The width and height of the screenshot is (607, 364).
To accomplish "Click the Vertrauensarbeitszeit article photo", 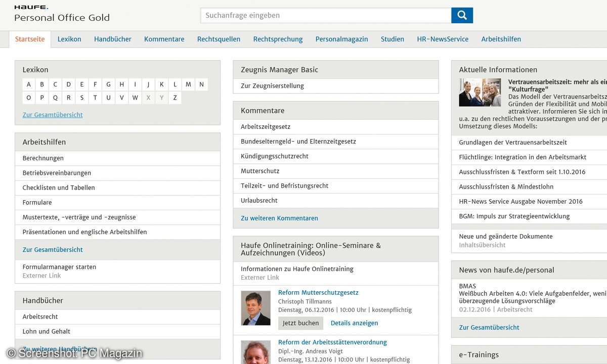I will (x=480, y=92).
